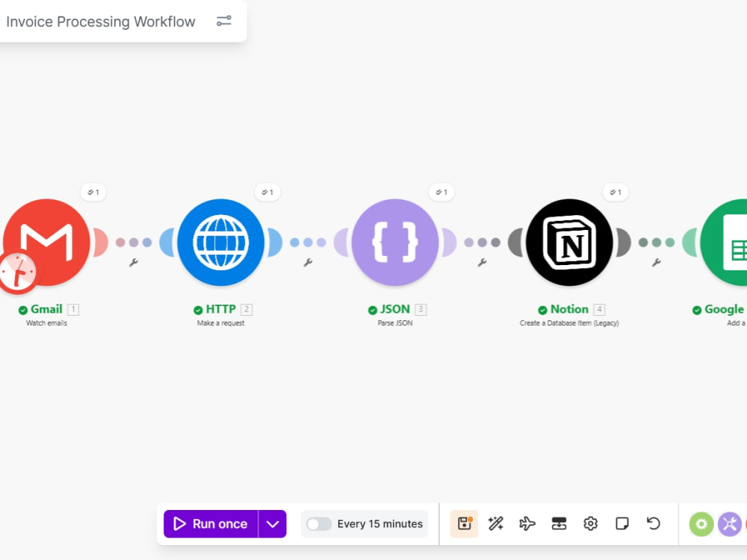Expand the Run once dropdown arrow

(x=273, y=524)
